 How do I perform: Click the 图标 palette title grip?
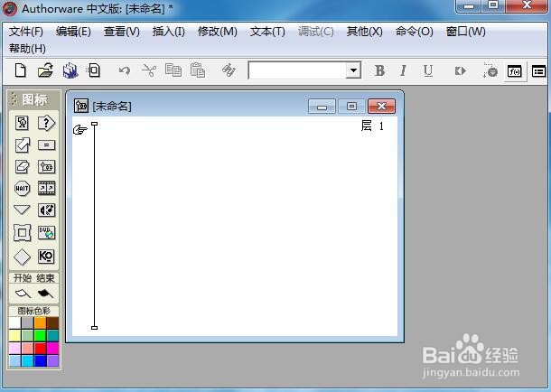(14, 99)
